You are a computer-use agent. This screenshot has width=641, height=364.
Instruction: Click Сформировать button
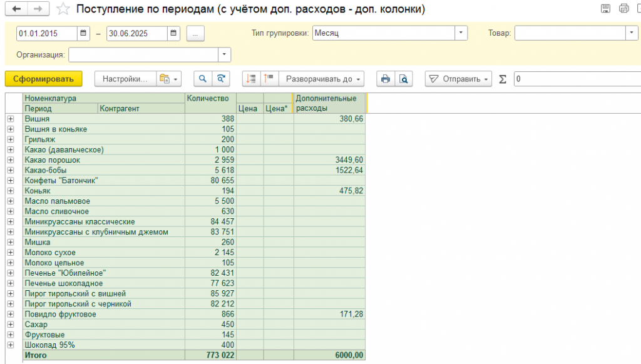tap(43, 79)
